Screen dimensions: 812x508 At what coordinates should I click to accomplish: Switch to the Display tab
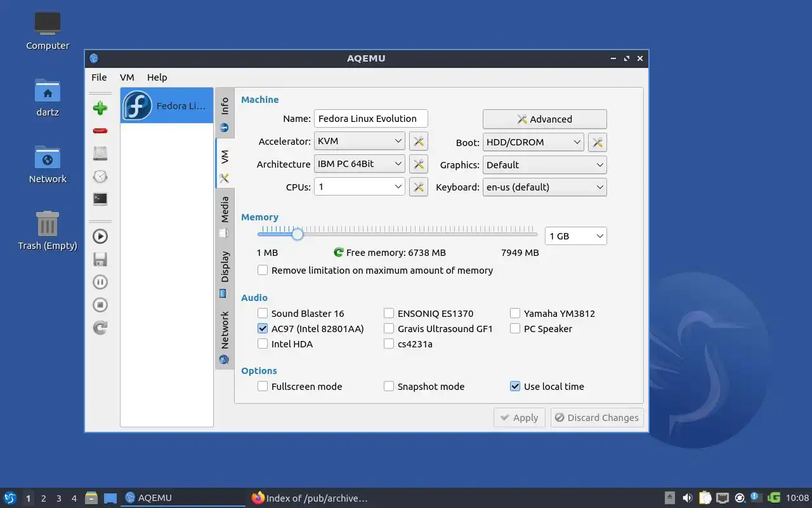point(225,273)
